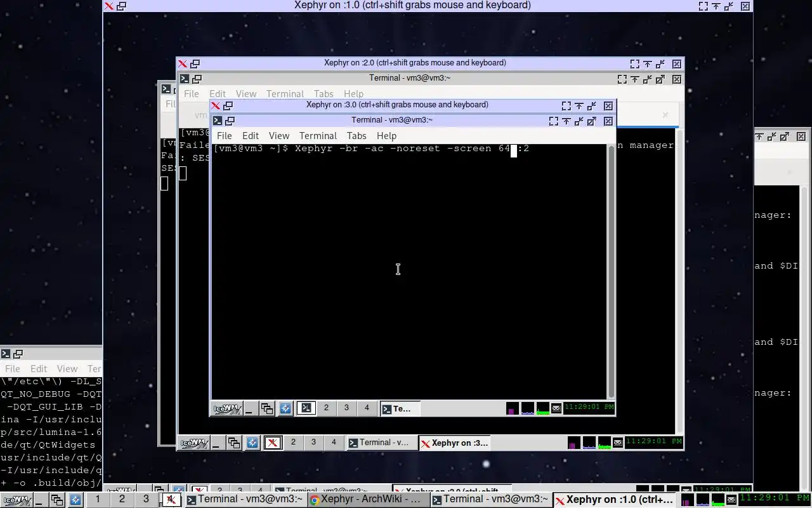
Task: Open window menu icon of Xephyr :1.0 title bar
Action: 109,6
